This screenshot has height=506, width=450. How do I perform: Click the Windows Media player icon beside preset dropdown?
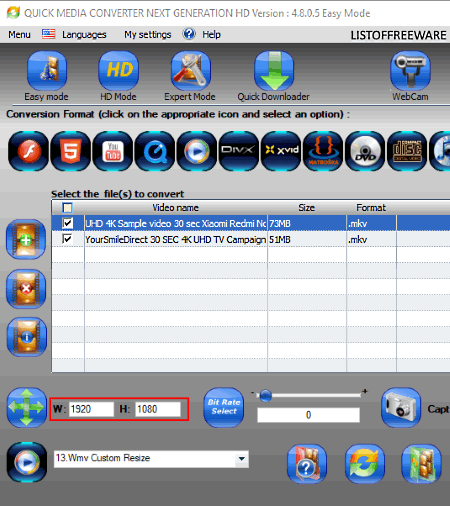click(27, 462)
